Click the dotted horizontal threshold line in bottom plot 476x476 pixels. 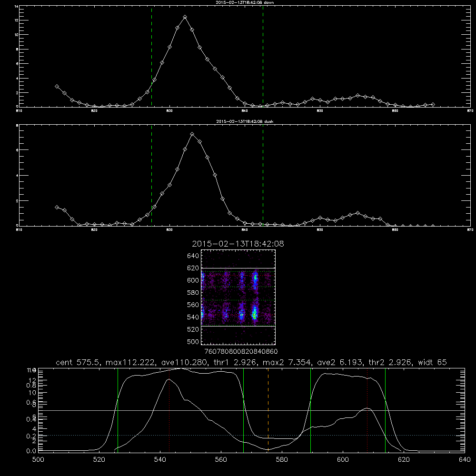point(251,436)
